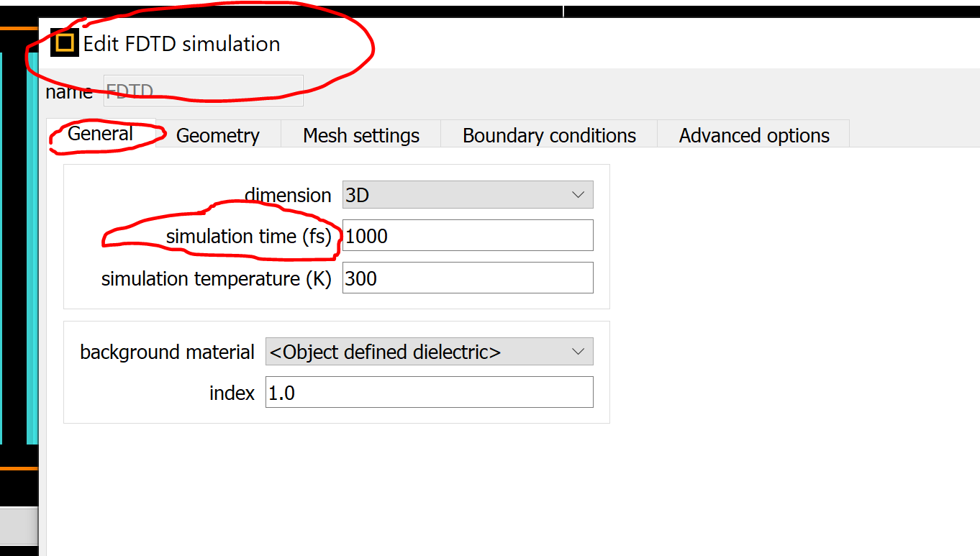Click the index value input field

tap(429, 393)
